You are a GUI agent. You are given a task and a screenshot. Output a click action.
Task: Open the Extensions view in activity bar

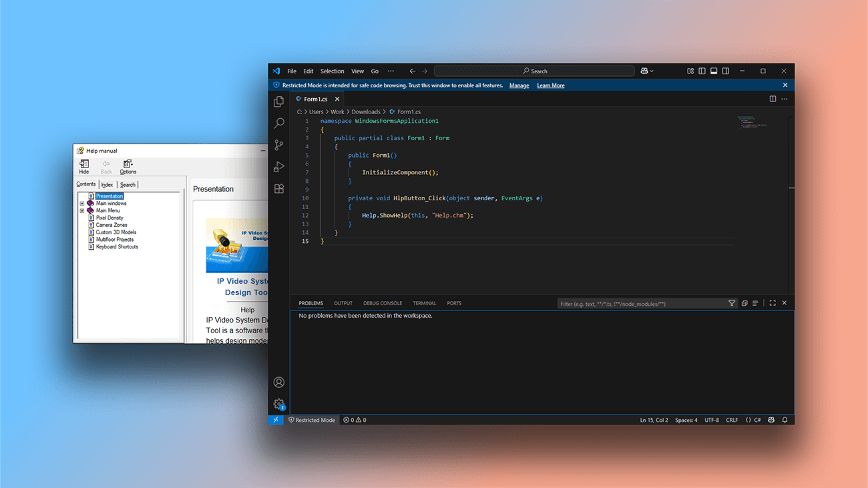pos(279,189)
